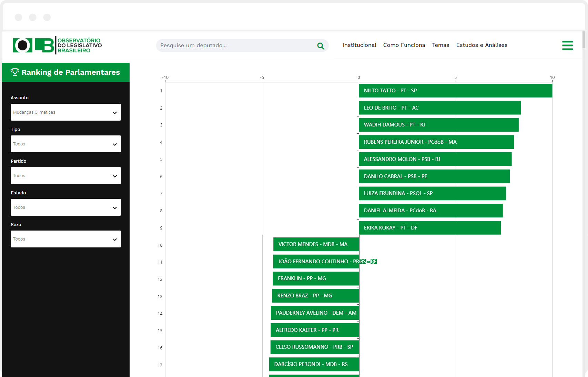Open the Sexo filter dropdown
Image resolution: width=588 pixels, height=377 pixels.
pos(65,239)
